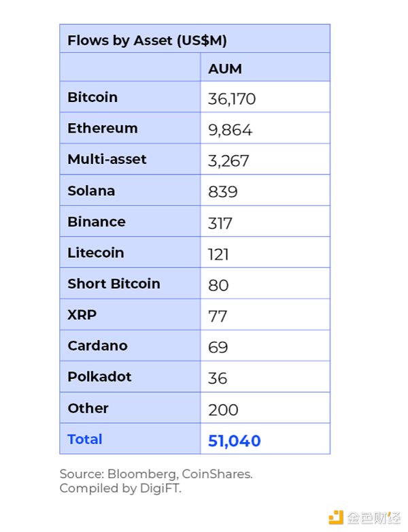The width and height of the screenshot is (408, 532).
Task: Select the Short Bitcoin row label
Action: click(x=114, y=284)
